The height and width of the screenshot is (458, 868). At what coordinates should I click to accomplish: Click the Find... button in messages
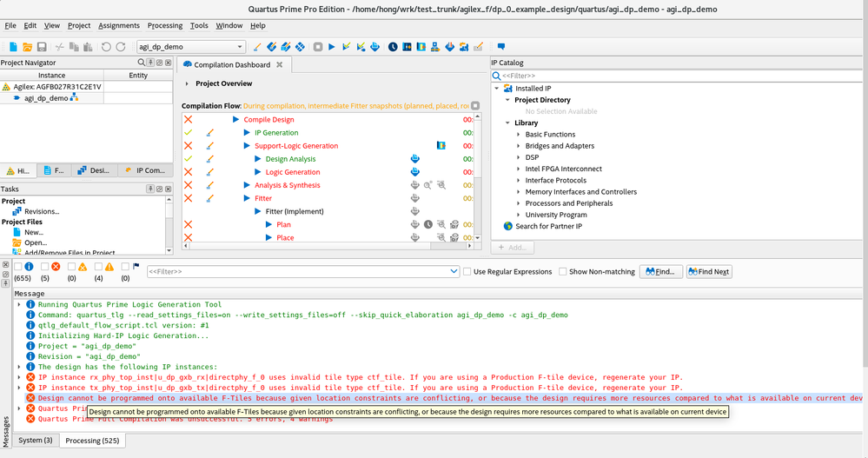(x=661, y=272)
